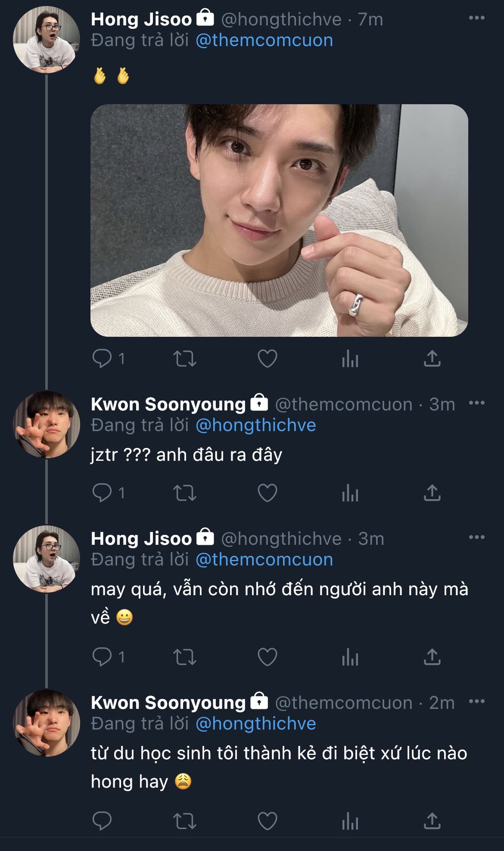Viewport: 504px width, 851px height.
Task: Open @hongthichve mention in "jztr ???" reply
Action: 255,425
